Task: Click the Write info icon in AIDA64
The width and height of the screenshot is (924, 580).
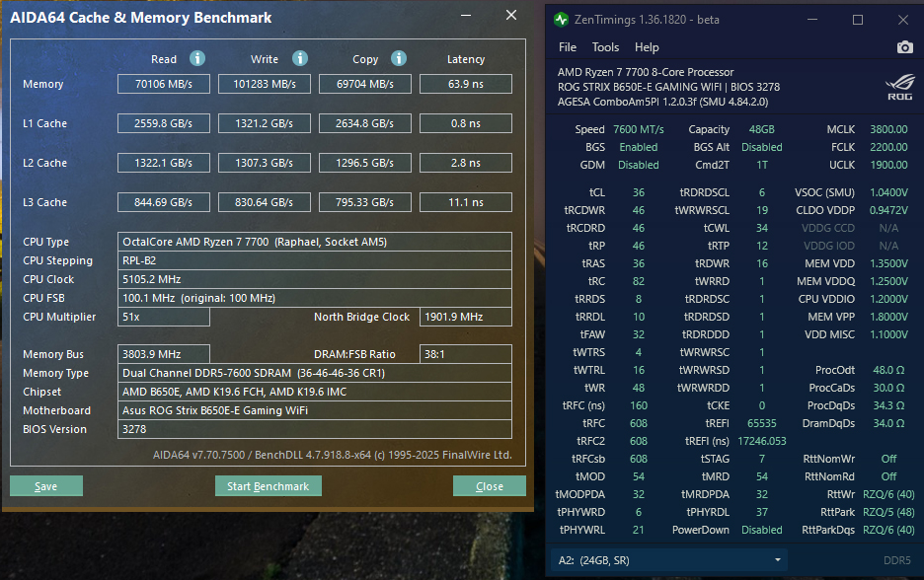Action: coord(300,58)
